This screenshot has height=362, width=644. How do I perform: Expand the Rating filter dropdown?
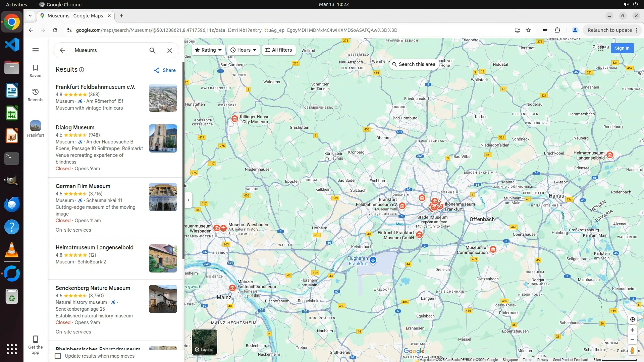pos(208,50)
